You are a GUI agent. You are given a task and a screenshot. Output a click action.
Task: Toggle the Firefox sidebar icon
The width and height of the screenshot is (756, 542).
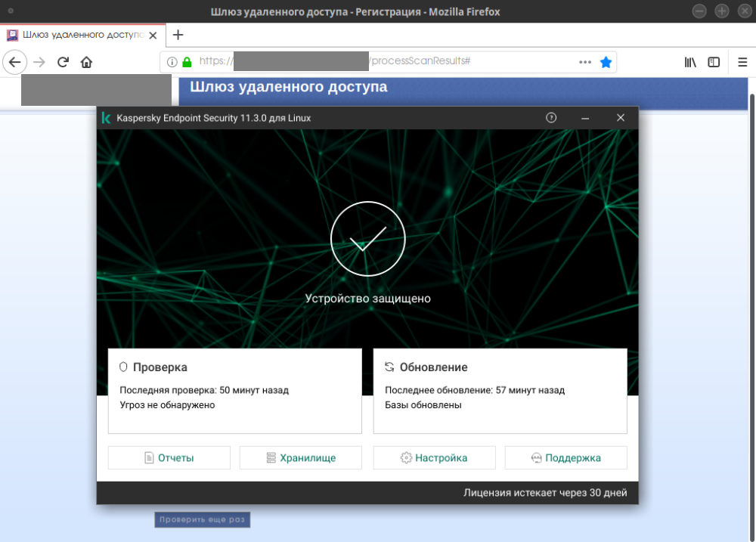pyautogui.click(x=714, y=62)
